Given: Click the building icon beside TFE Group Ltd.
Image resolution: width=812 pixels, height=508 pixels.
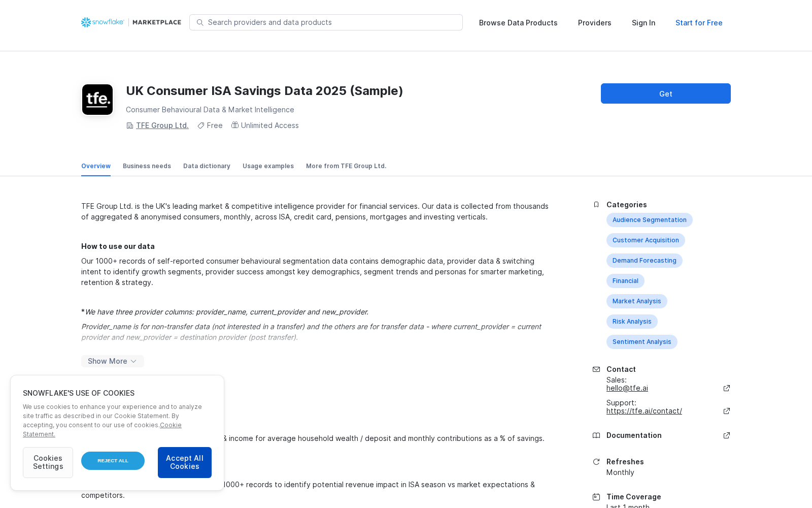Looking at the screenshot, I should pos(130,125).
